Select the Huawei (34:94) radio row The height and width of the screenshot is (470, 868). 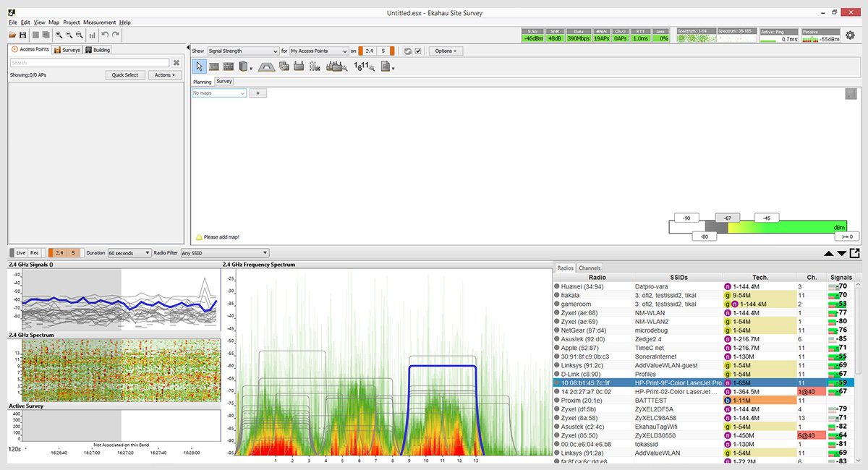(703, 286)
